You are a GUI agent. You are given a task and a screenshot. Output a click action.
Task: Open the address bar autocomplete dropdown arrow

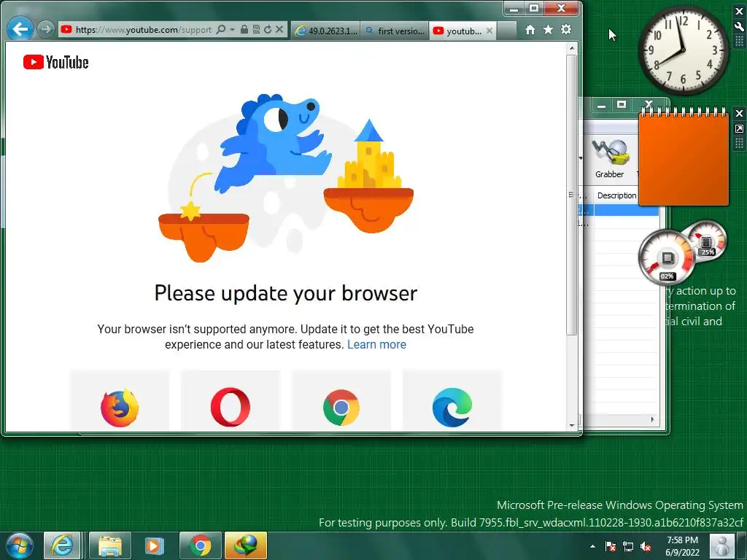(x=232, y=29)
